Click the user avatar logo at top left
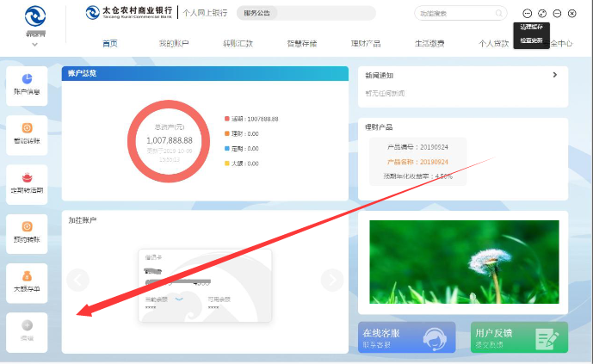 coord(35,16)
